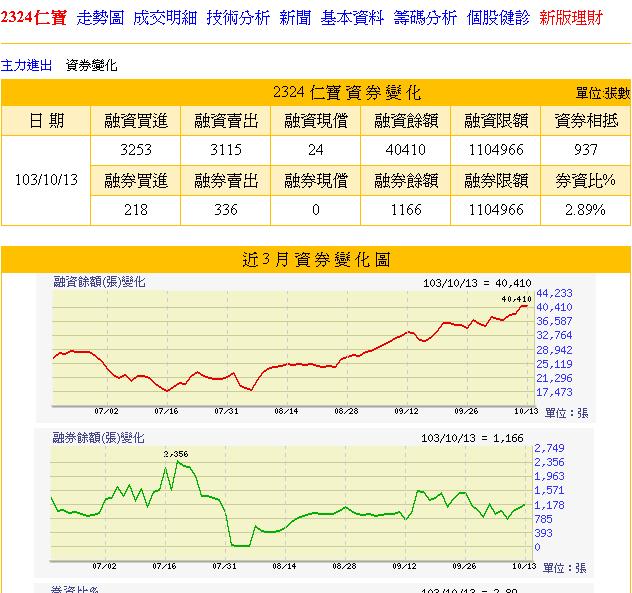Open 個股健診 link
632x593 pixels.
click(x=498, y=18)
